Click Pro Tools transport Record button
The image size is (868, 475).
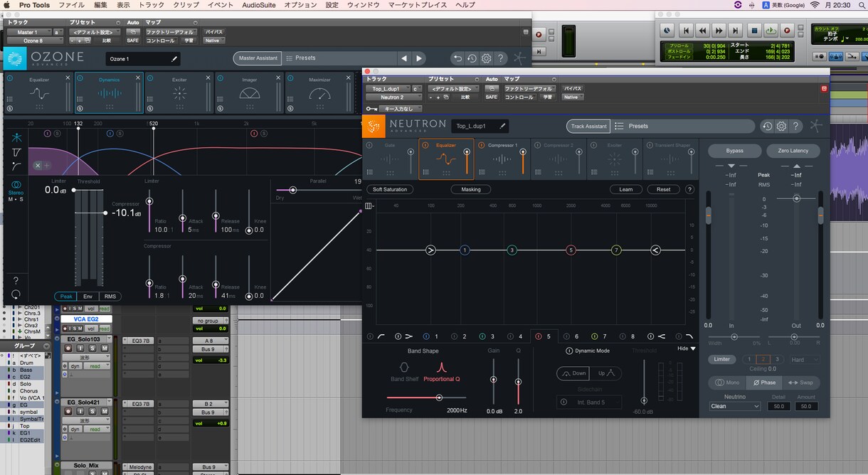788,31
